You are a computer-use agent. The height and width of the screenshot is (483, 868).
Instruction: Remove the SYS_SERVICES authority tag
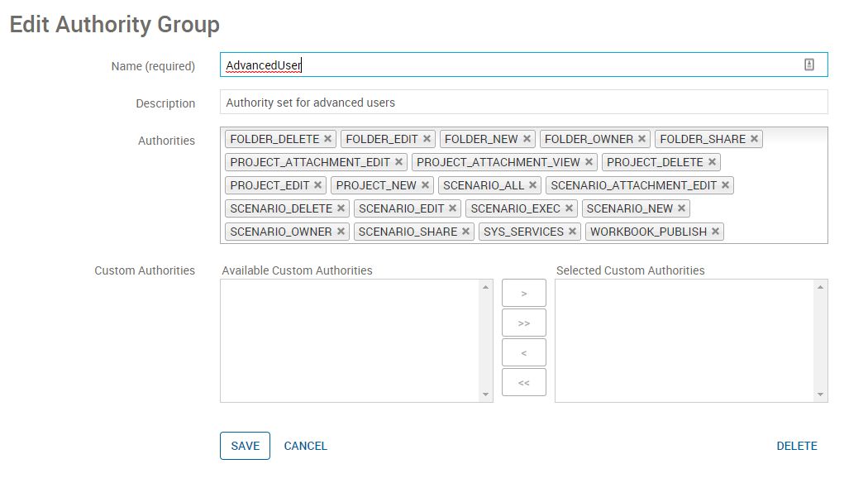pos(572,232)
